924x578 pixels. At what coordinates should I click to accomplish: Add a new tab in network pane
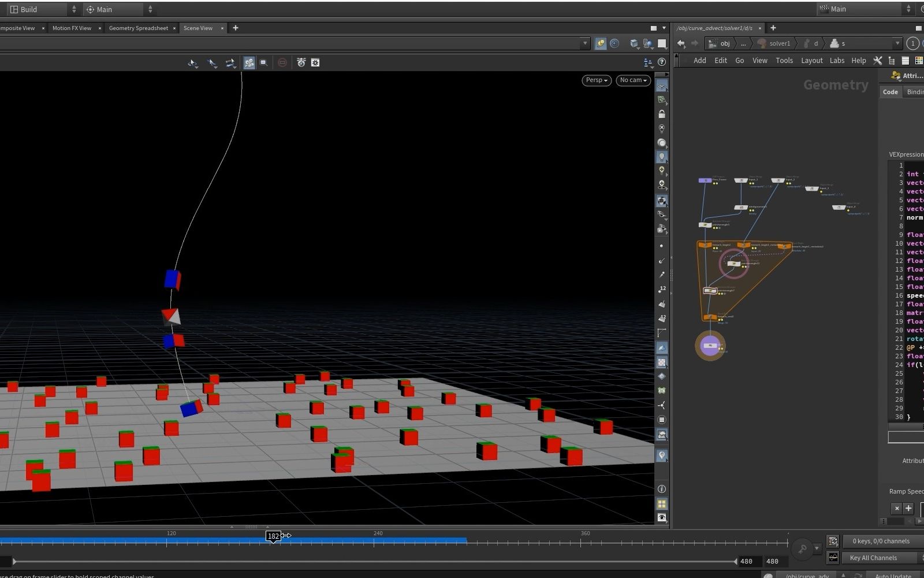point(773,28)
